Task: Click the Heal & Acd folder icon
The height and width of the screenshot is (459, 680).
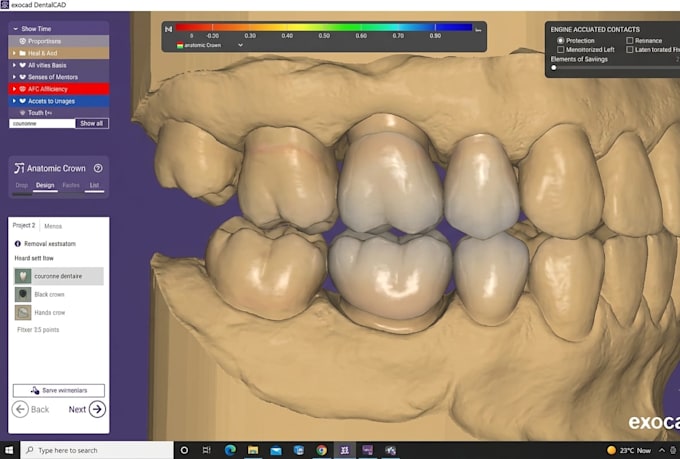Action: 23,53
